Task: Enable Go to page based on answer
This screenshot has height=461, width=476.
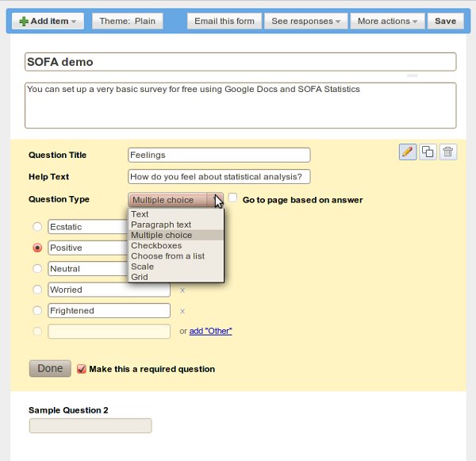Action: (233, 198)
